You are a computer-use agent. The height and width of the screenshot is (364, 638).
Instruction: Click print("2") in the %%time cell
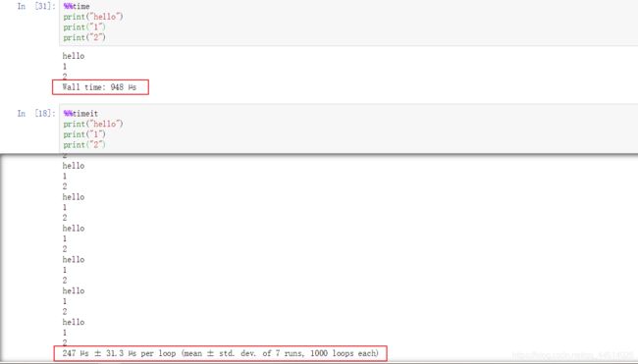(84, 37)
